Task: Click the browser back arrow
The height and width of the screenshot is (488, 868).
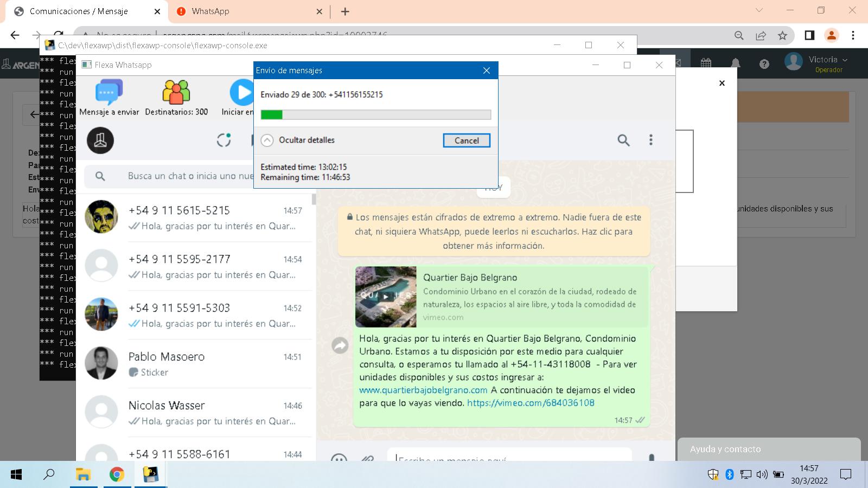Action: coord(15,35)
